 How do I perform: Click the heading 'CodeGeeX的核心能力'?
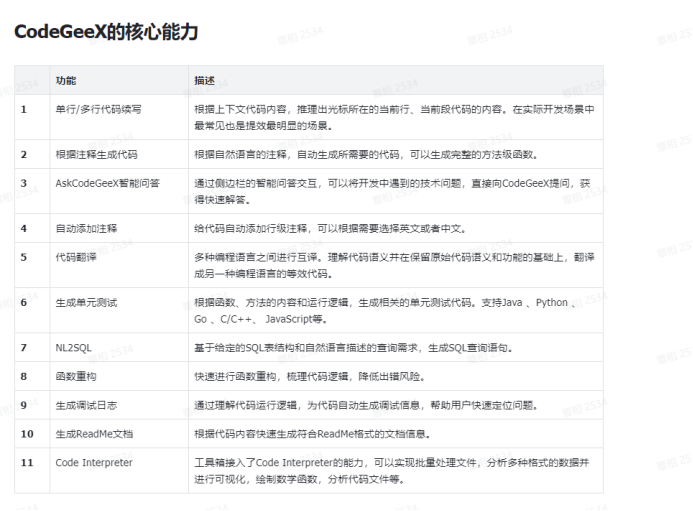tap(106, 32)
